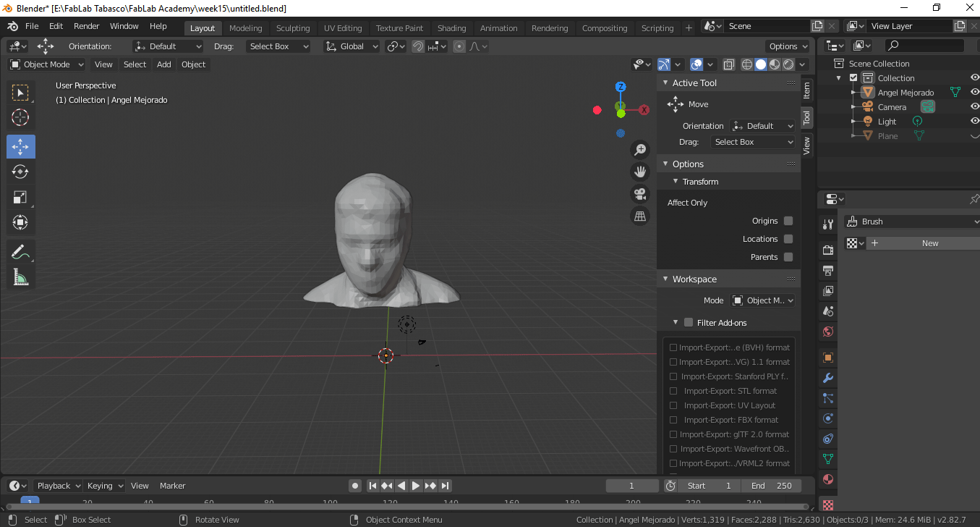This screenshot has width=980, height=527.
Task: Click the zoom magnifier icon in viewport
Action: pos(640,150)
